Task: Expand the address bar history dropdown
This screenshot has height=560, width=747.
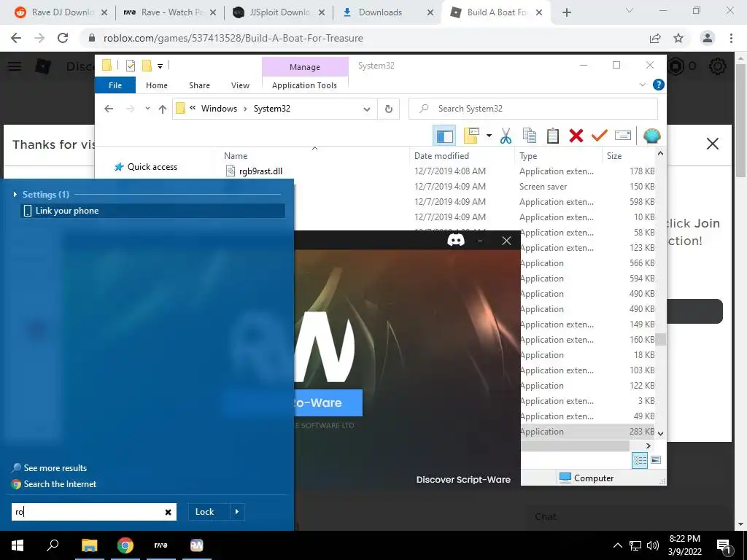Action: pyautogui.click(x=367, y=109)
